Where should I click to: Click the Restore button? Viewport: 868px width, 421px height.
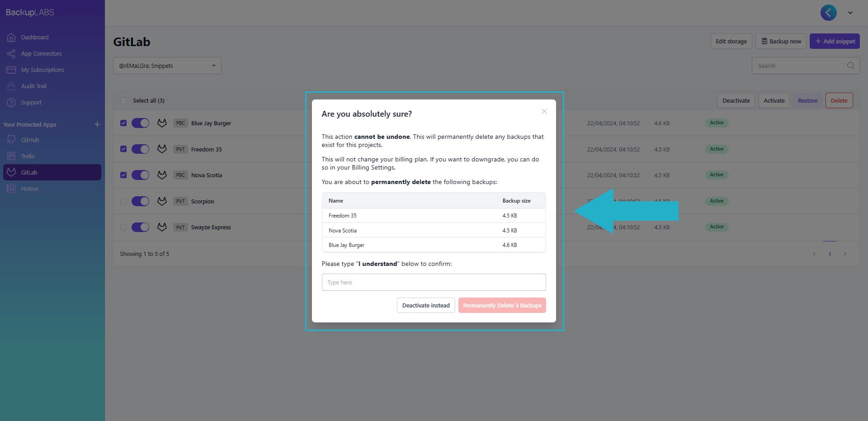pyautogui.click(x=807, y=100)
